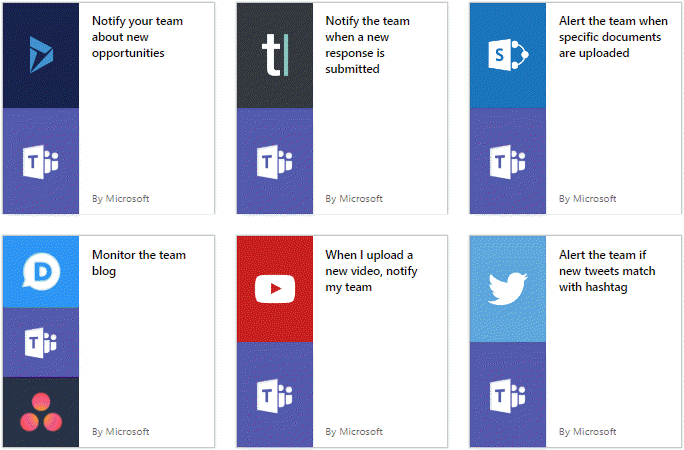This screenshot has width=684, height=450.
Task: Choose 'When I upload a new video' template
Action: 369,271
